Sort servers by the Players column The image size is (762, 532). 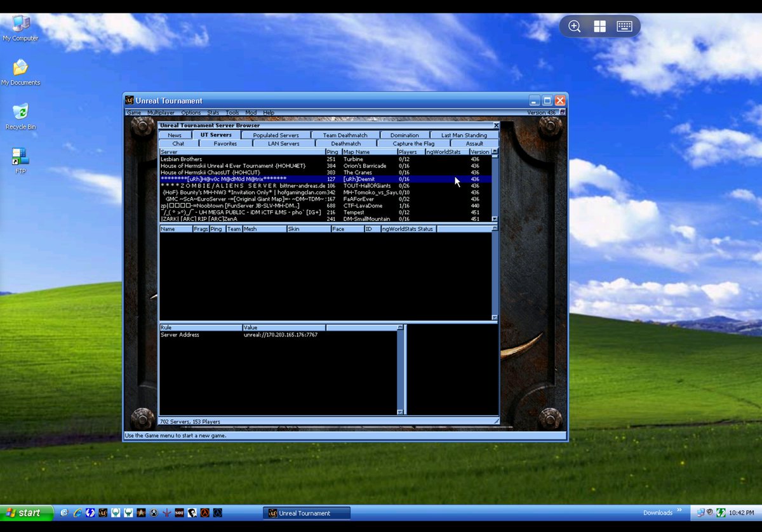(411, 152)
